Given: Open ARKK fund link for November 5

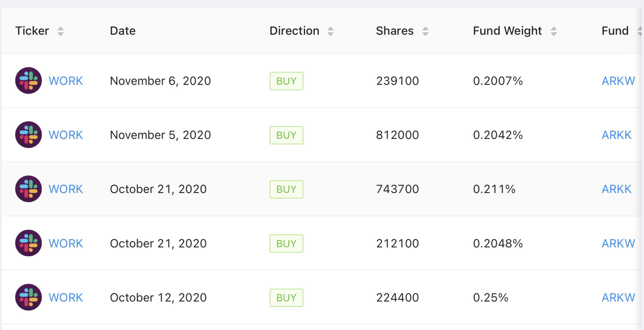Looking at the screenshot, I should coord(616,135).
